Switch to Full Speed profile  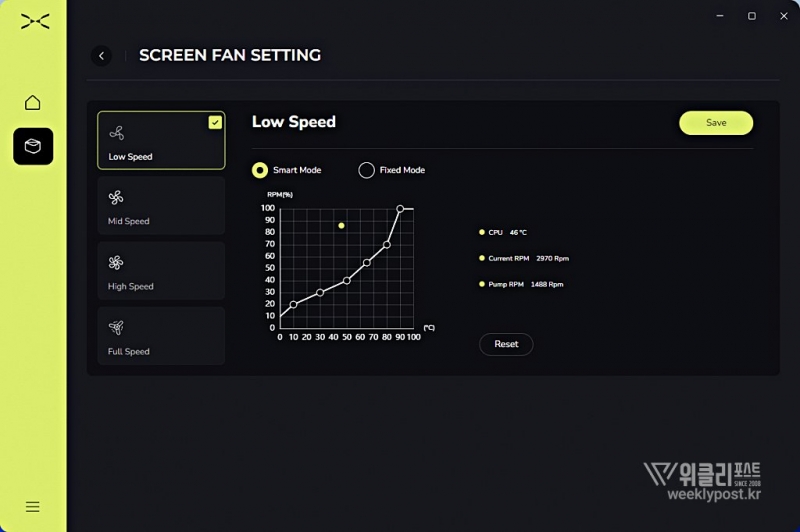coord(161,336)
